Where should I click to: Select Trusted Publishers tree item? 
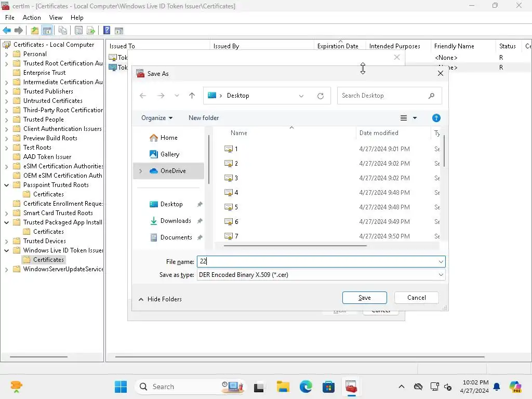(x=48, y=91)
